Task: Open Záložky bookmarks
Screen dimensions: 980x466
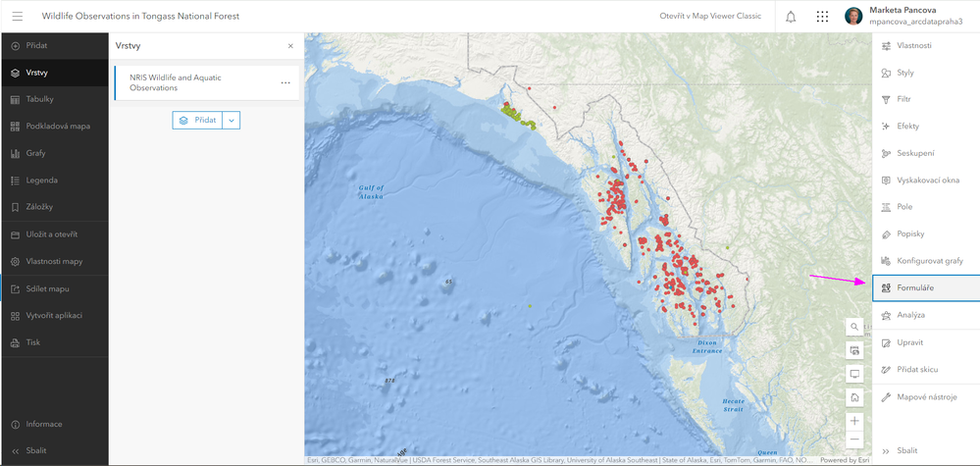Action: coord(54,207)
